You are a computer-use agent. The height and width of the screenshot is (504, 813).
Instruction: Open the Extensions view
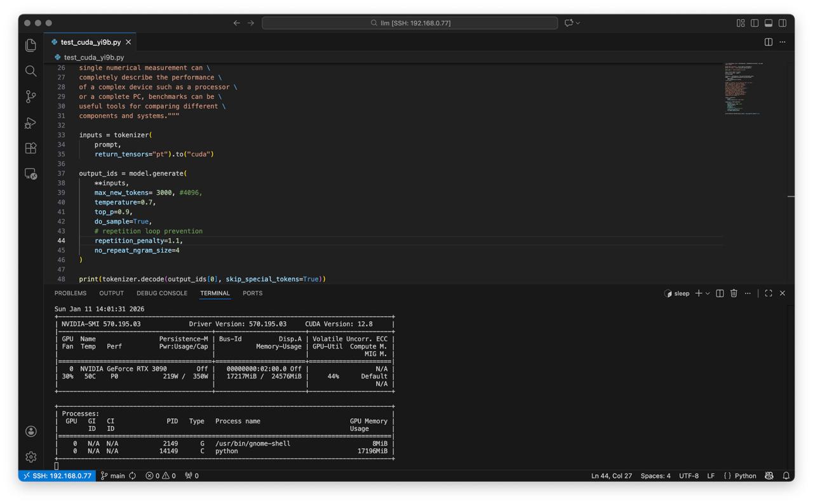click(x=30, y=148)
